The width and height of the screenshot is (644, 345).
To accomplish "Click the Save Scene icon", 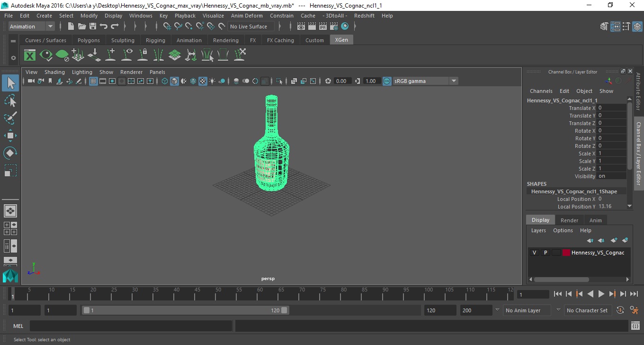I will coord(93,27).
